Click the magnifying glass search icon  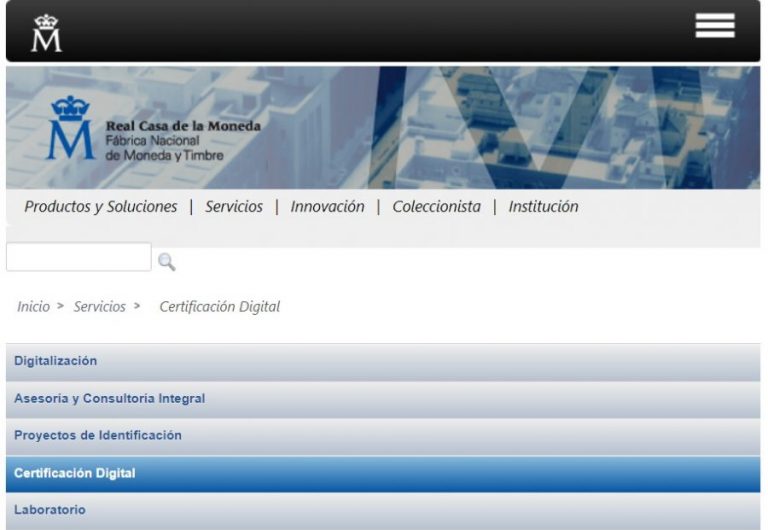pos(167,261)
